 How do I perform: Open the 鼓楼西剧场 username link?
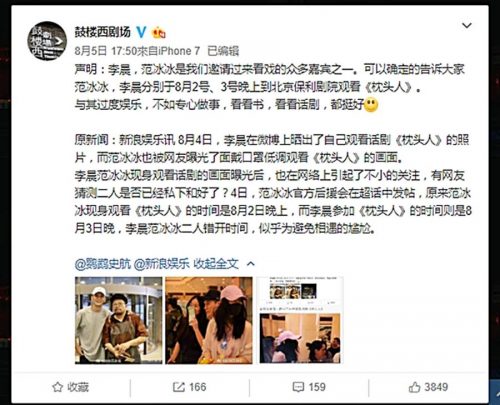(x=103, y=32)
